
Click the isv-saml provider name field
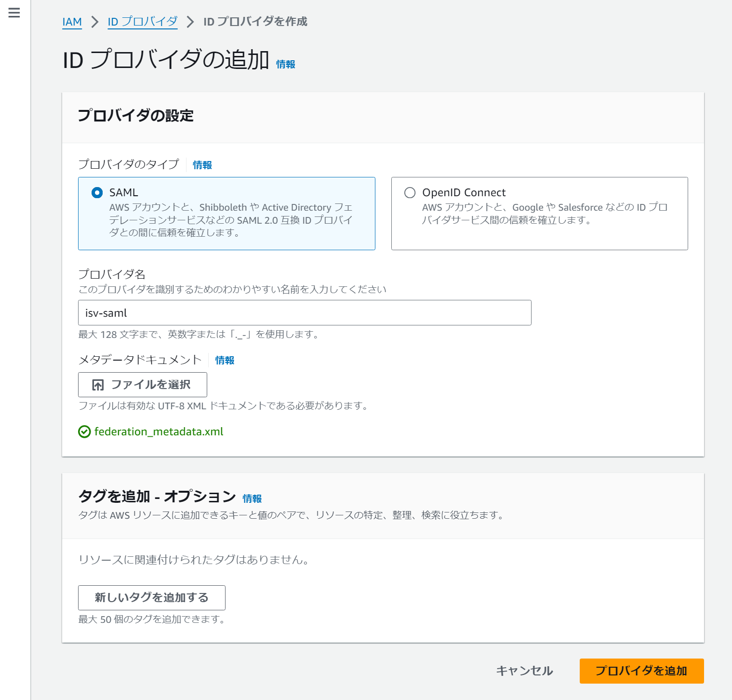(x=305, y=312)
